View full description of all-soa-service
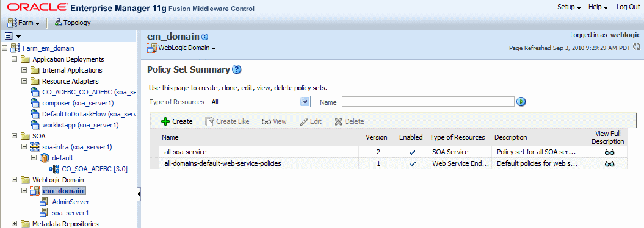 point(609,152)
